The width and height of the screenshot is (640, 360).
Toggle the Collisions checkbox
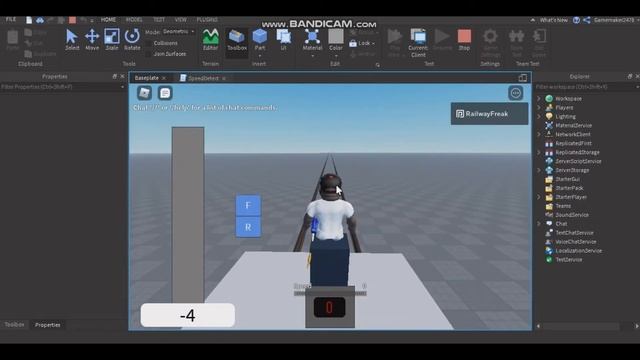coord(148,43)
